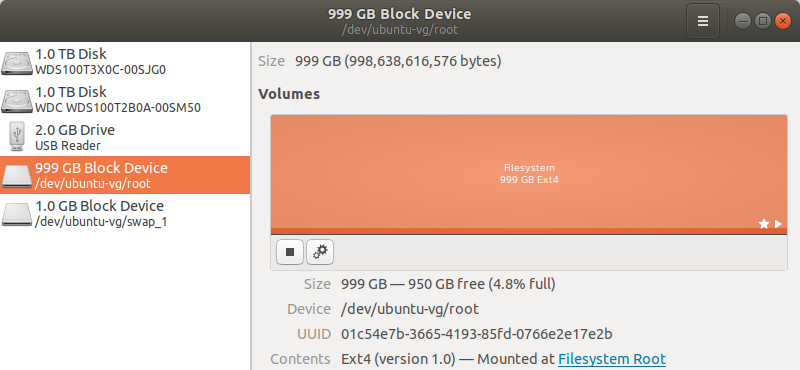
Task: Click the play triangle icon on volume
Action: (x=778, y=224)
